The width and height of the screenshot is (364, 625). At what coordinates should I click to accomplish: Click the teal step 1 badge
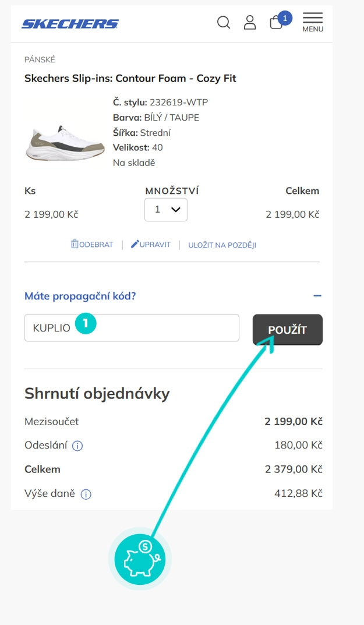click(x=86, y=324)
